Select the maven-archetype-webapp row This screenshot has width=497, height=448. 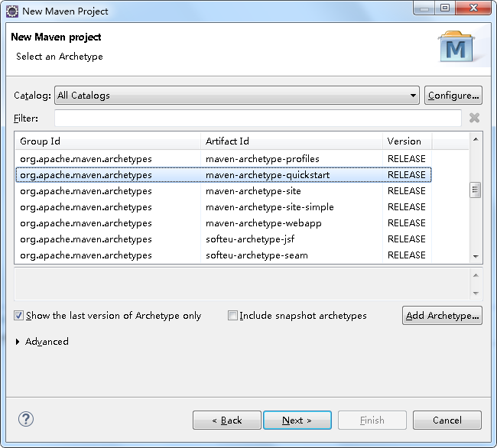coord(223,223)
